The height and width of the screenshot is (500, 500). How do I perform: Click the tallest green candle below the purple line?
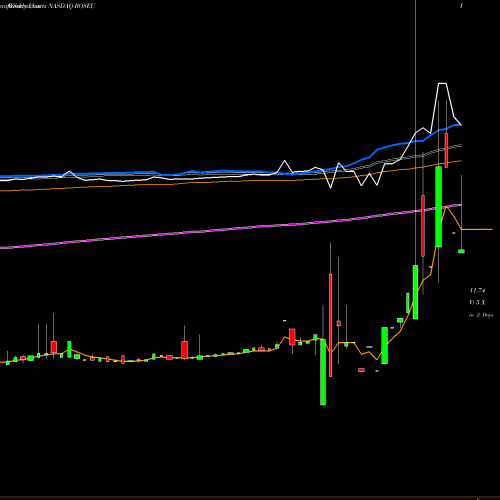click(x=415, y=292)
